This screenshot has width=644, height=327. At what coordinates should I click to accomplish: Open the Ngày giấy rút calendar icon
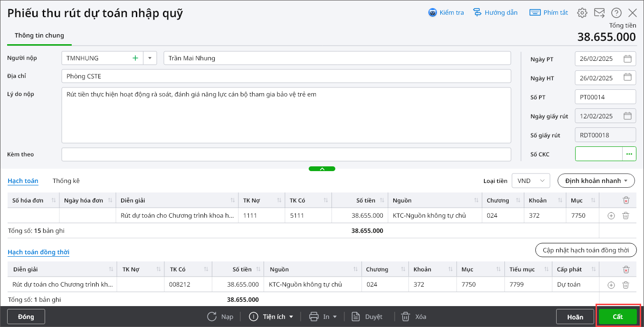(x=627, y=116)
